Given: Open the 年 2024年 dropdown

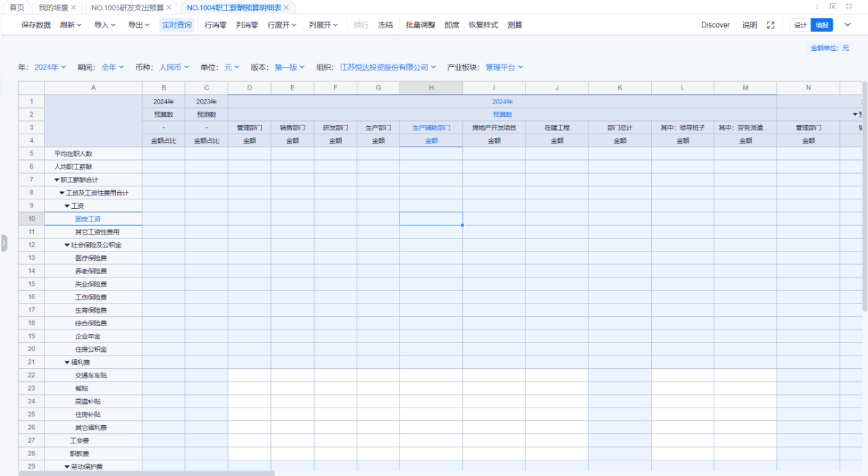Looking at the screenshot, I should [x=50, y=67].
